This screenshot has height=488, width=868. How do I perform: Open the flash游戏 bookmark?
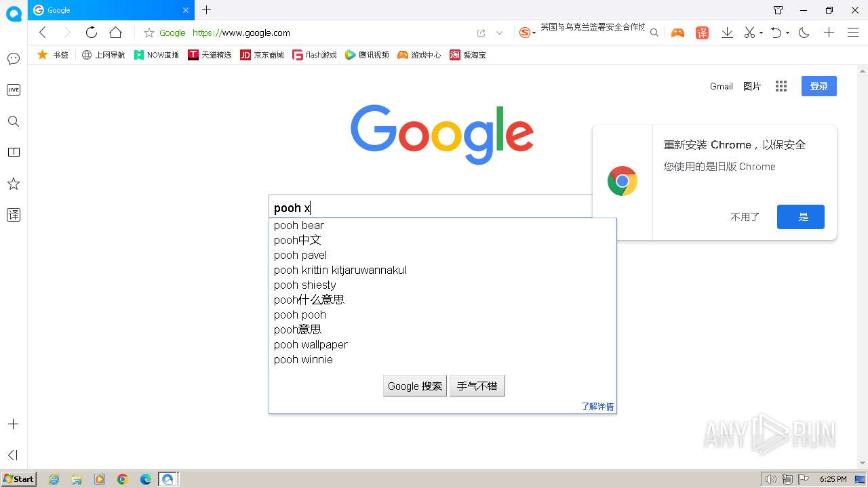click(315, 55)
